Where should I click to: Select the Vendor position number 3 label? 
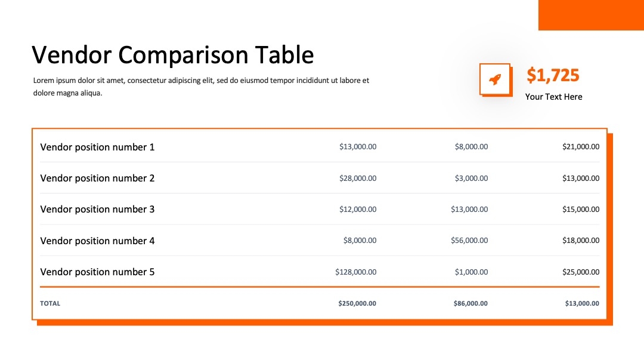(97, 209)
